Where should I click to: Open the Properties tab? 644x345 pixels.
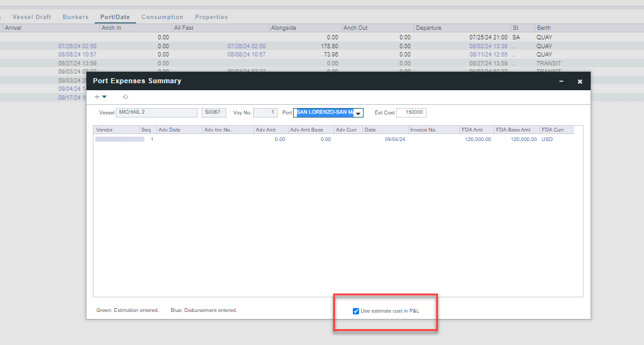pyautogui.click(x=211, y=17)
